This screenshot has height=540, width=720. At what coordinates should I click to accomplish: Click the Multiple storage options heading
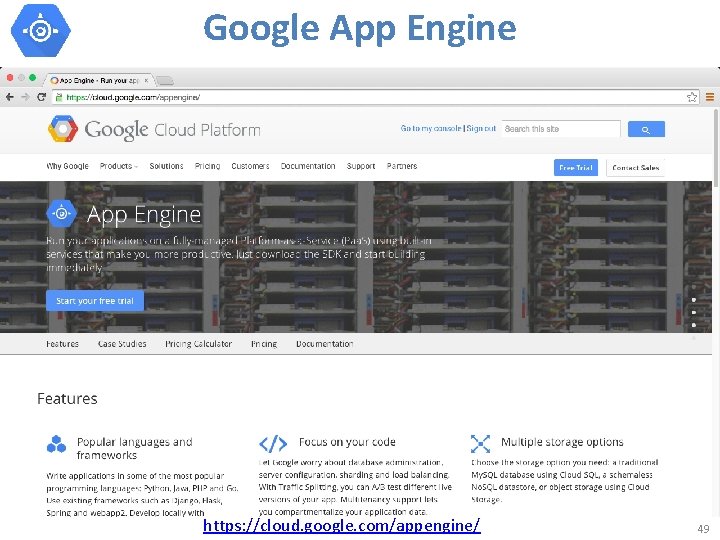pyautogui.click(x=562, y=442)
